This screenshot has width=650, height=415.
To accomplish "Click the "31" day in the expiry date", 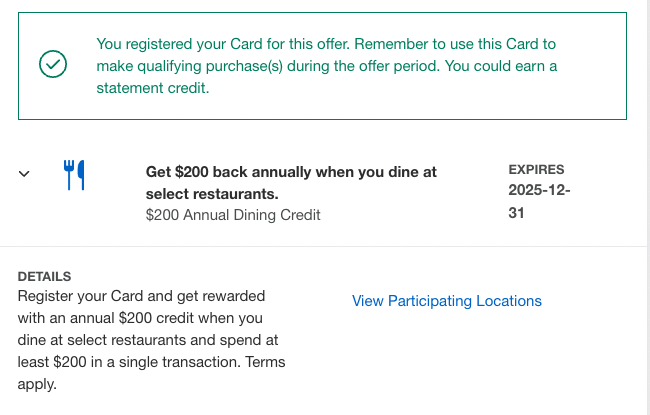I will [x=517, y=214].
